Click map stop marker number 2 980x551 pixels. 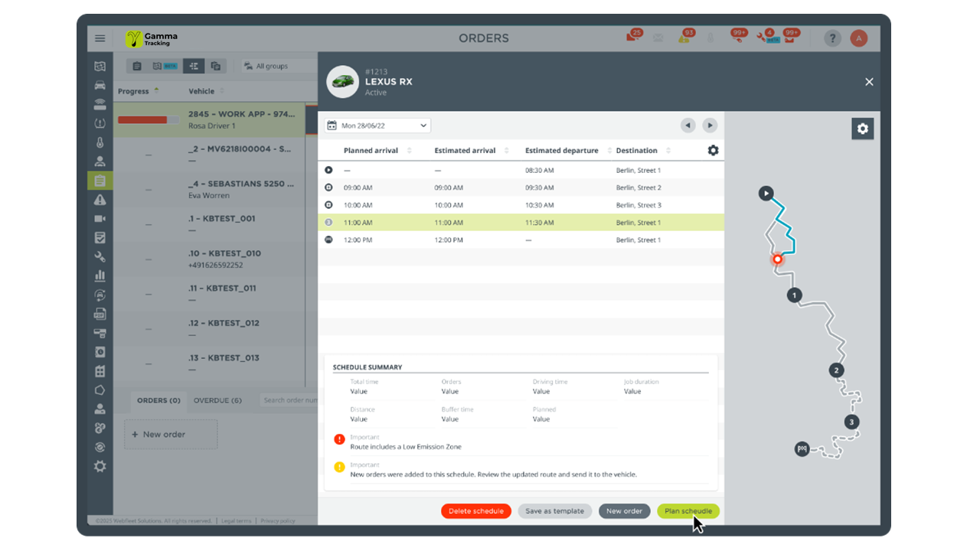pyautogui.click(x=836, y=371)
